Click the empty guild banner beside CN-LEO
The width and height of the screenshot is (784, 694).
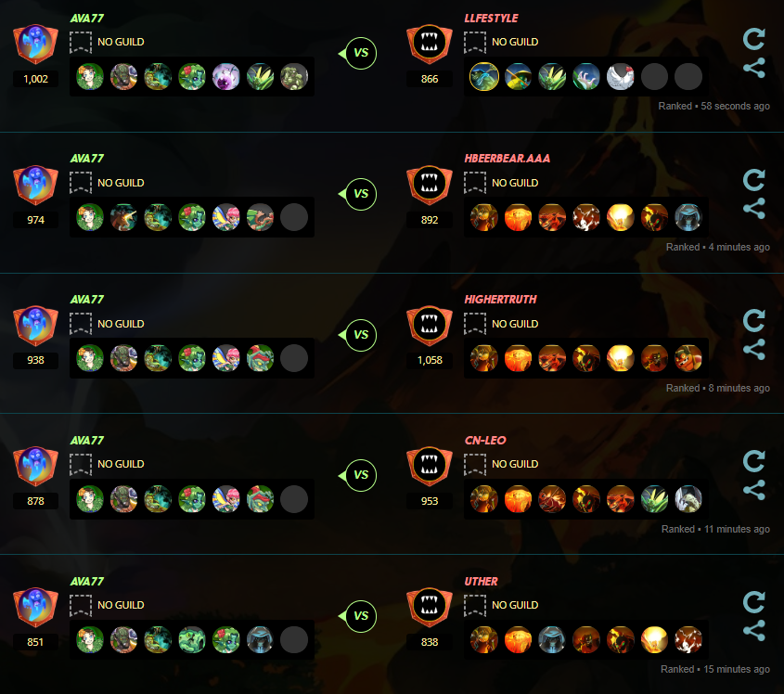(x=475, y=465)
